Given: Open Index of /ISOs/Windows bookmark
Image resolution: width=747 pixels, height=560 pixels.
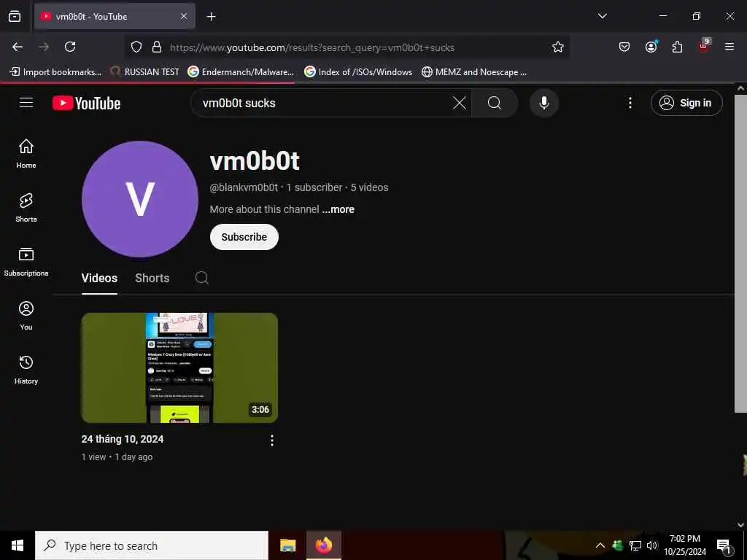Looking at the screenshot, I should [x=358, y=72].
